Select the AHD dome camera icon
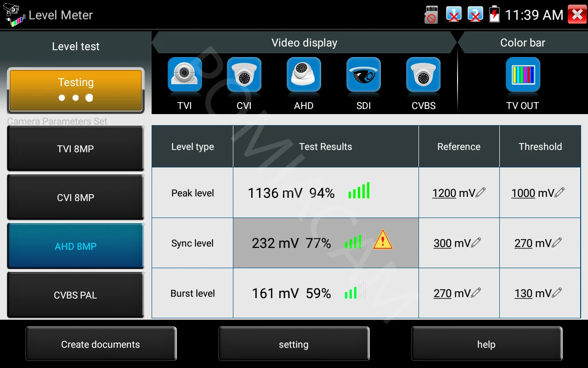 pos(304,75)
